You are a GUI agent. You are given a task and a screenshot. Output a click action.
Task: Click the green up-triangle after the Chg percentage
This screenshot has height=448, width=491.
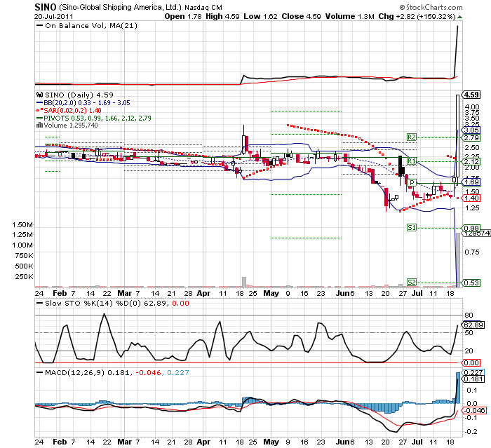(459, 17)
